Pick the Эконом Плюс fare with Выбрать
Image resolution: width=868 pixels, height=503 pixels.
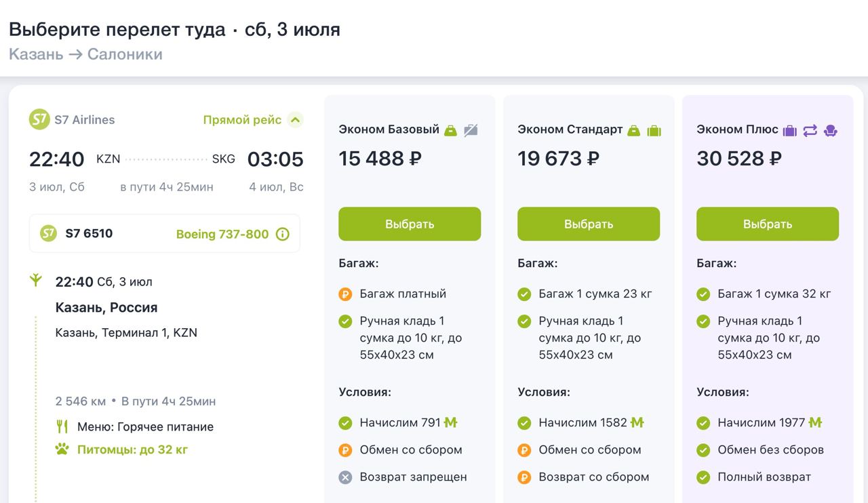(768, 224)
